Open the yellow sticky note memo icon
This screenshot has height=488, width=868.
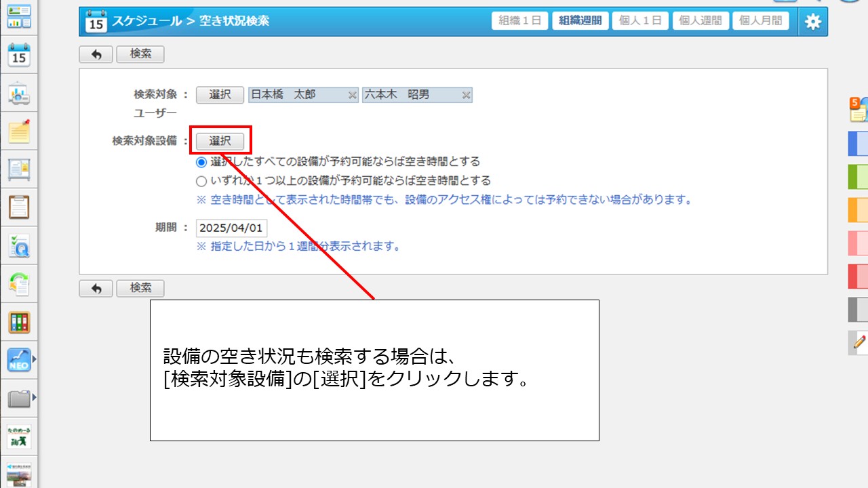pyautogui.click(x=19, y=131)
